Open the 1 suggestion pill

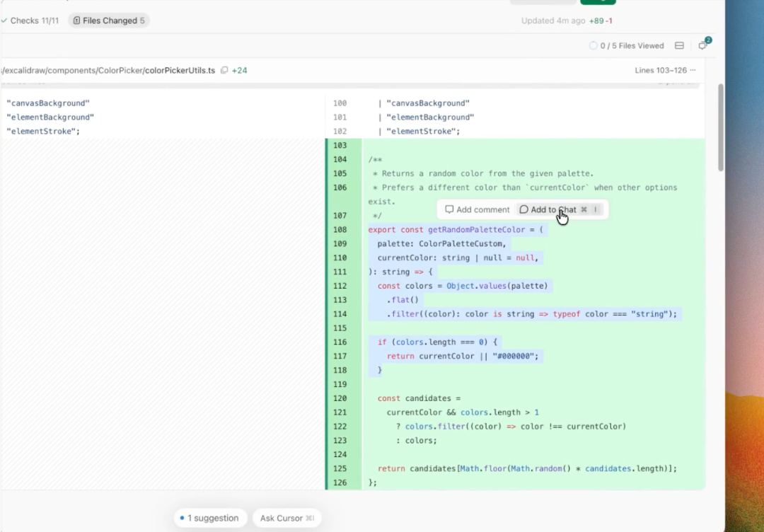pyautogui.click(x=210, y=518)
